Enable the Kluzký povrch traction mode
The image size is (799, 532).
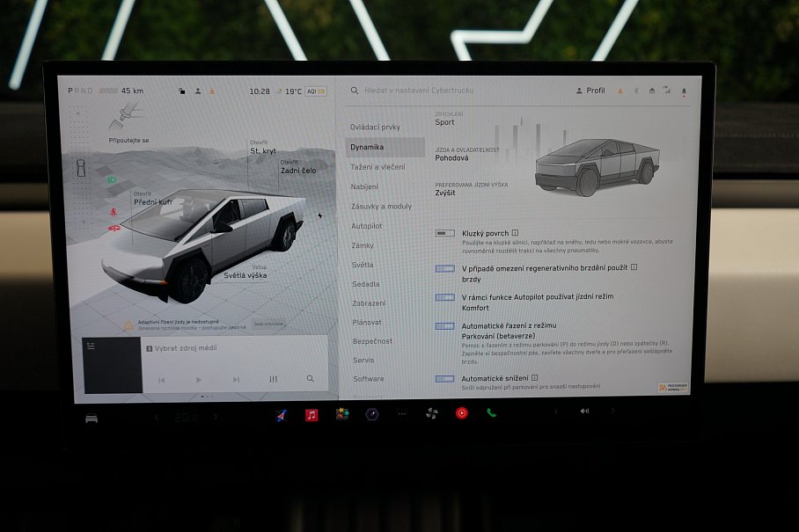coord(445,233)
